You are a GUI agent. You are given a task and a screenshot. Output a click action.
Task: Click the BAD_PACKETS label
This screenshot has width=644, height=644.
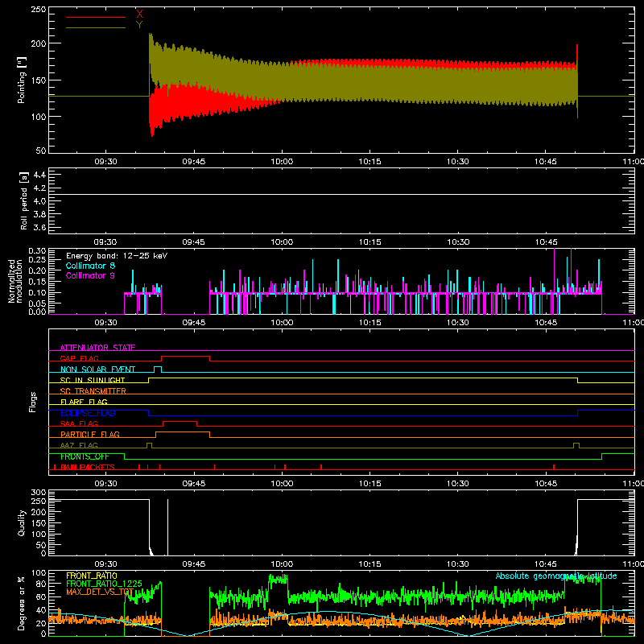click(x=88, y=467)
